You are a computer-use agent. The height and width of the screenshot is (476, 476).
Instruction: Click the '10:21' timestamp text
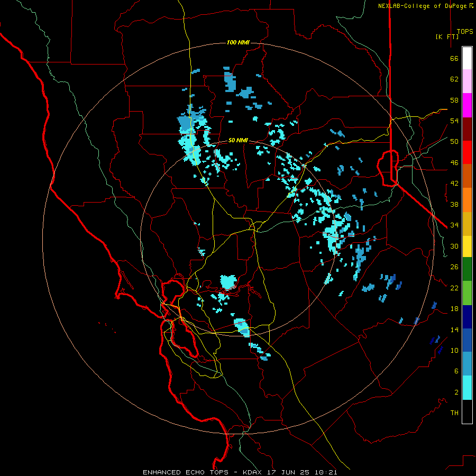click(x=326, y=472)
